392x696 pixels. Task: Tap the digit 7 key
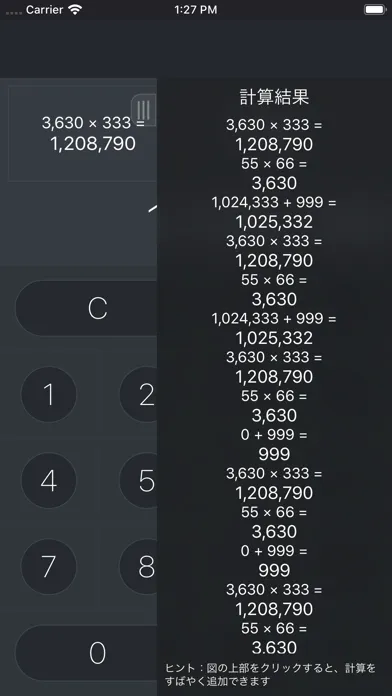[49, 566]
